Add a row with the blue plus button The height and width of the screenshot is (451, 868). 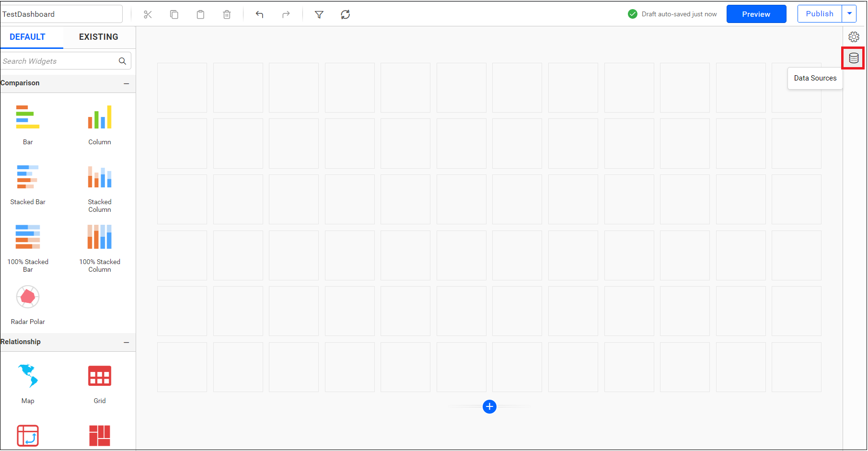489,406
